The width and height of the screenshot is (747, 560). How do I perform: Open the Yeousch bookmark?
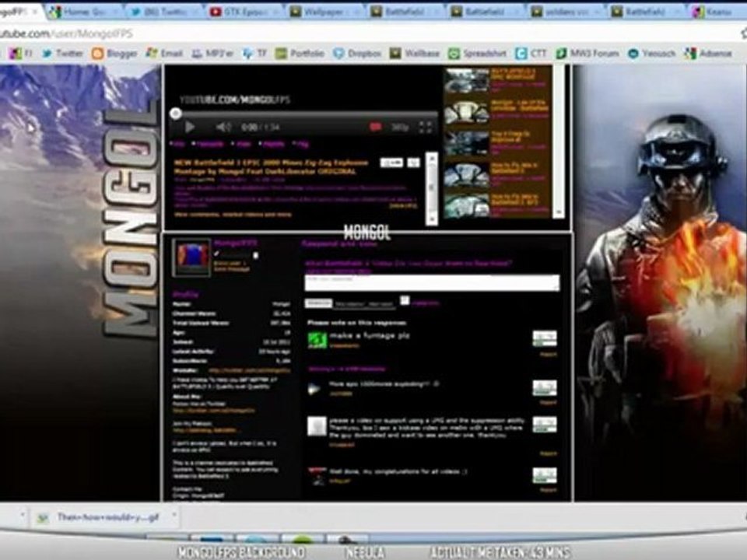(652, 54)
